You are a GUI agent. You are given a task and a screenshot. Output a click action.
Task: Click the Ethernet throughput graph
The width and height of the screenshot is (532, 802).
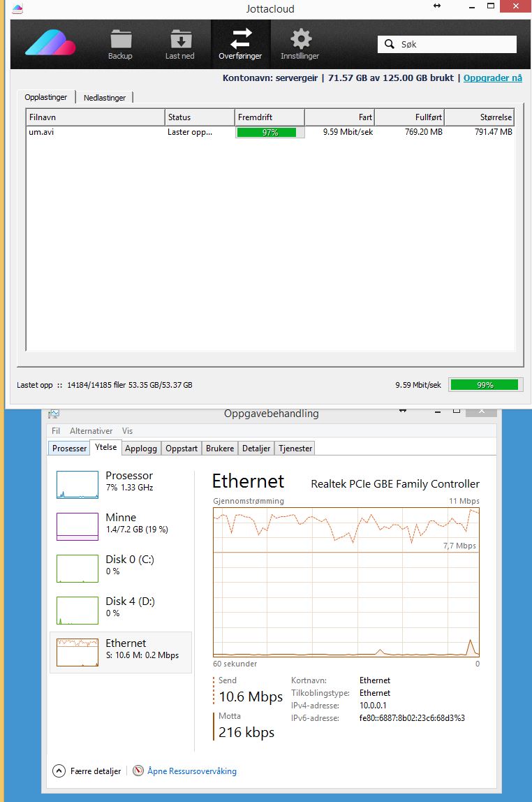pos(346,582)
